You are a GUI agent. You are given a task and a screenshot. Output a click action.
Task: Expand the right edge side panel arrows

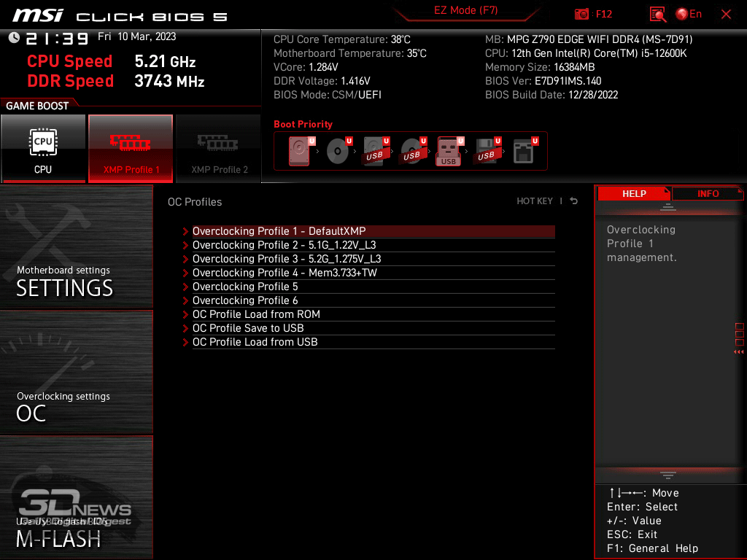[x=739, y=352]
